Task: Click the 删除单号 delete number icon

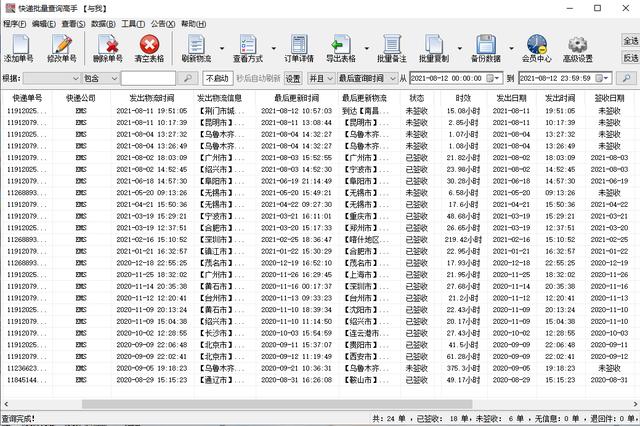Action: [x=108, y=48]
